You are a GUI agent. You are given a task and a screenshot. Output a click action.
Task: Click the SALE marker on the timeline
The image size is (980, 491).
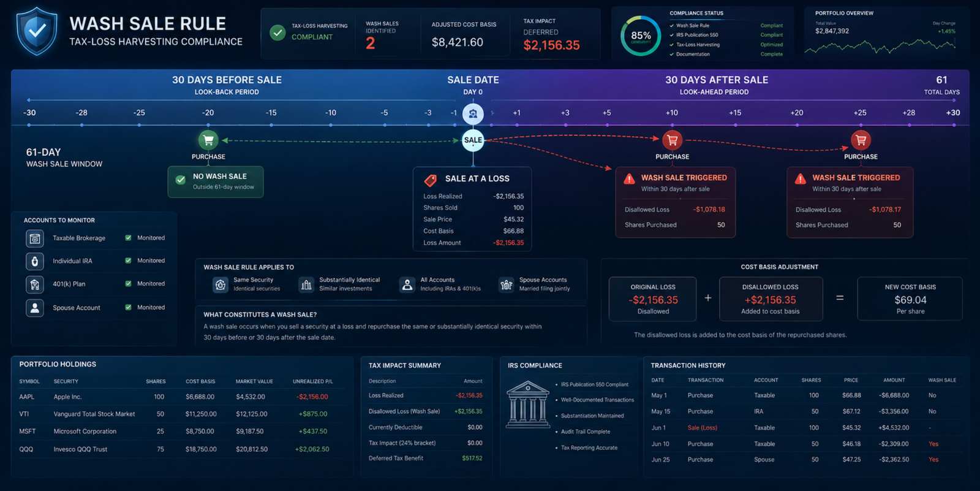pos(473,140)
